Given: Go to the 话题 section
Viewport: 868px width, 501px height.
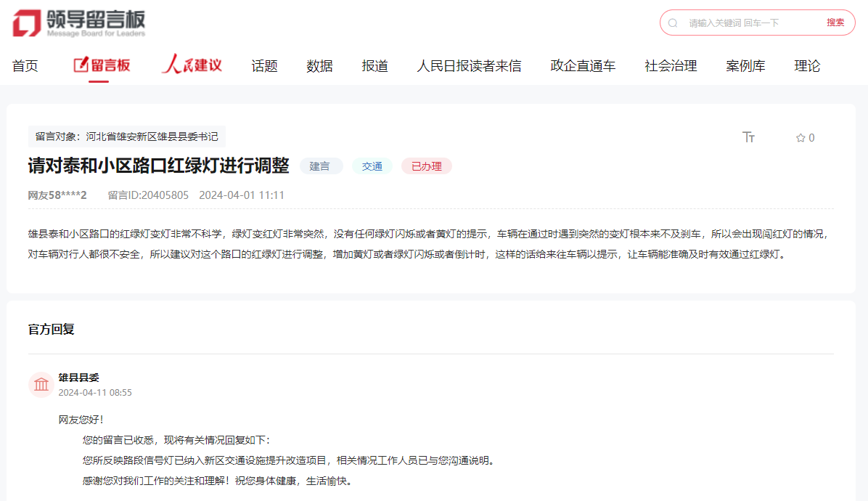Looking at the screenshot, I should 264,66.
